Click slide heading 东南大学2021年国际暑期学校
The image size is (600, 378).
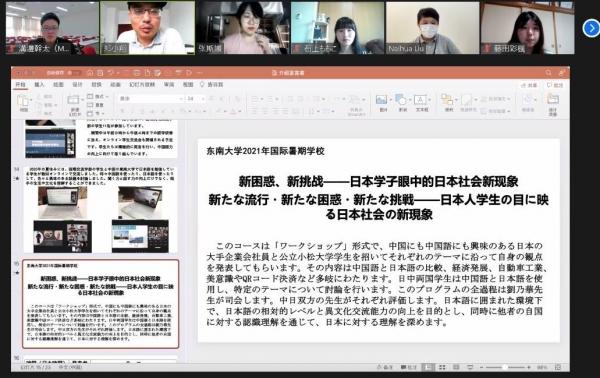[266, 151]
